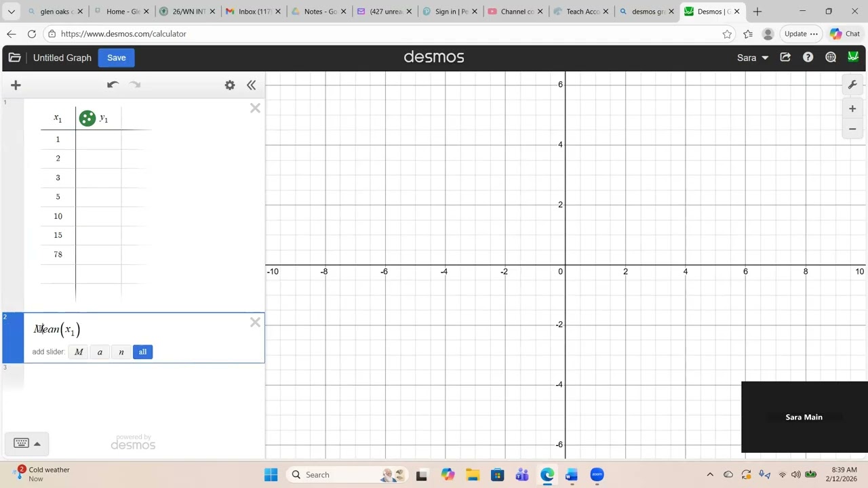Open Zoom from the taskbar
Image resolution: width=868 pixels, height=488 pixels.
tap(597, 474)
